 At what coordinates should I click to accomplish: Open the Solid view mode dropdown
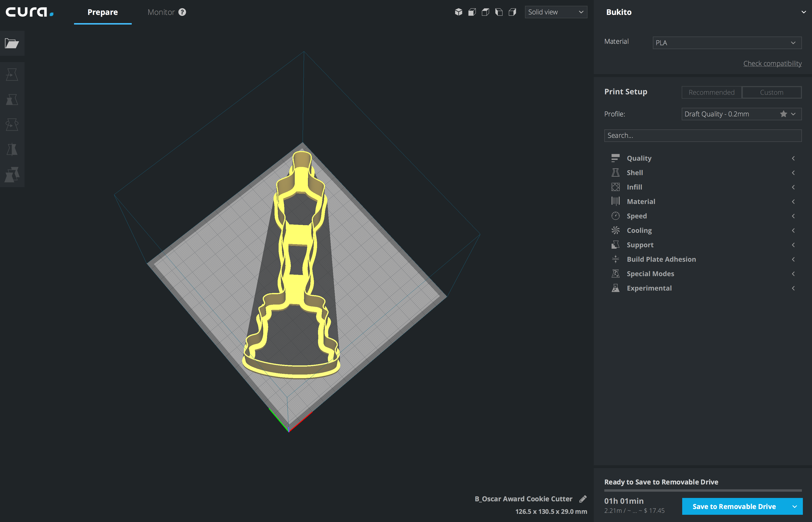point(556,12)
